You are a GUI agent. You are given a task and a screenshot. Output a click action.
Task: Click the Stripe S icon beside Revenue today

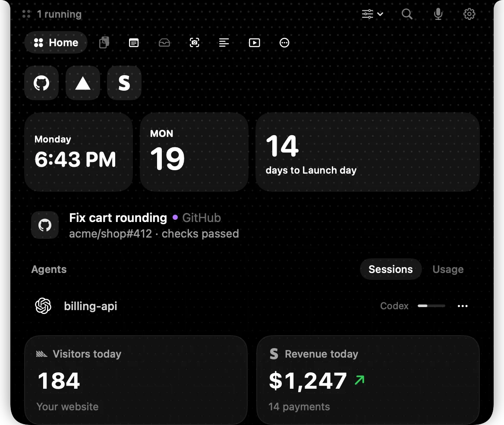pos(274,354)
